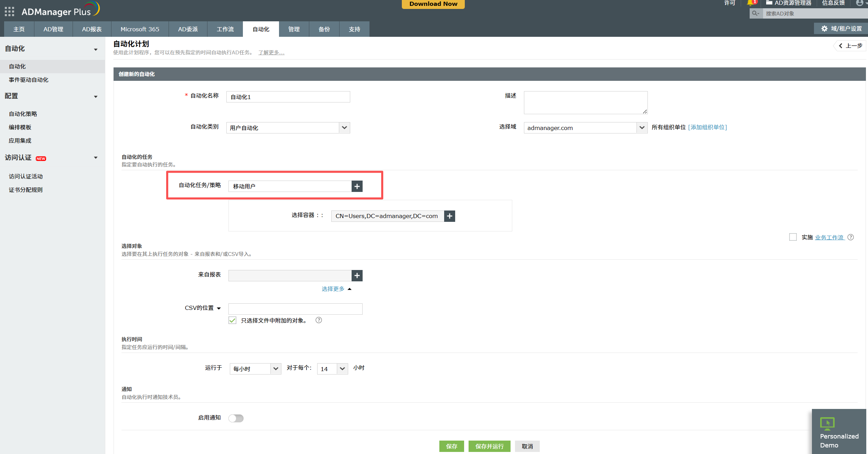Click the search magnifier icon
This screenshot has height=454, width=868.
(756, 13)
